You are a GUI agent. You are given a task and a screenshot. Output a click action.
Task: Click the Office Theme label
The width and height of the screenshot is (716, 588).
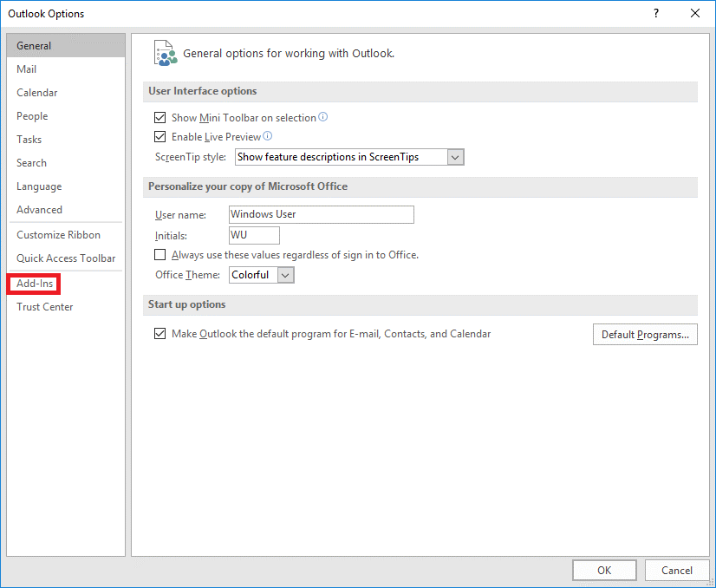pyautogui.click(x=187, y=275)
